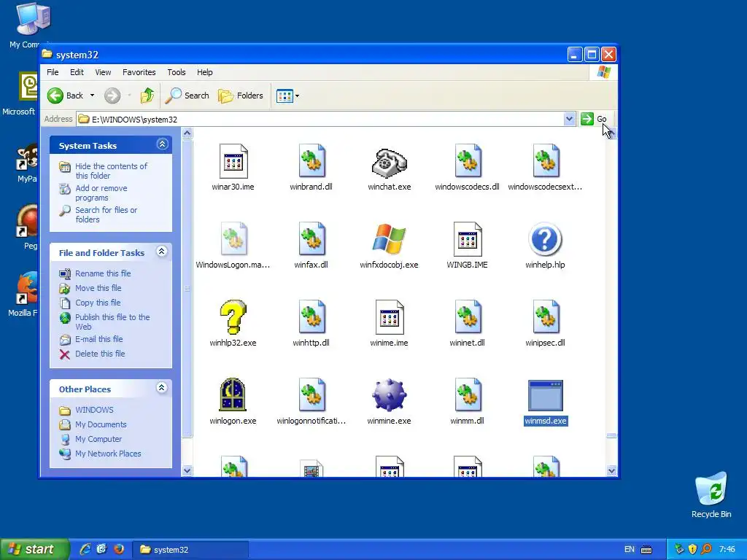This screenshot has height=560, width=747.
Task: Select the WINGB.IME file icon
Action: (468, 239)
